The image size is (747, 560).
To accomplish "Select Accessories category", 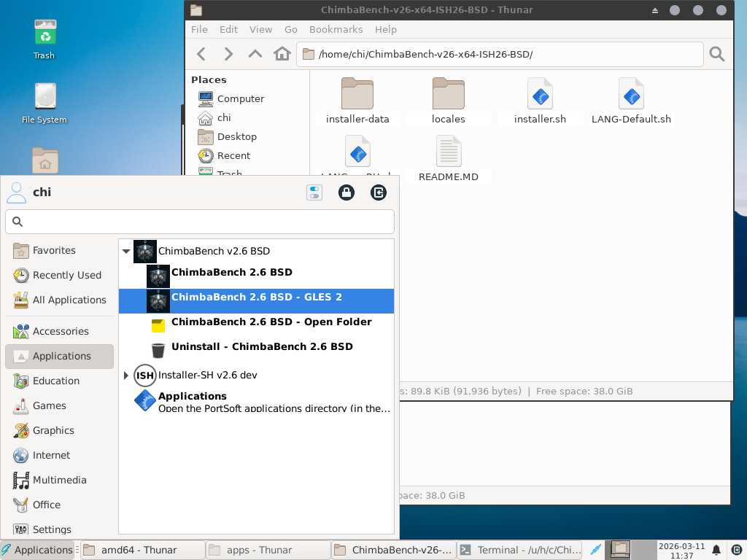I will click(60, 332).
